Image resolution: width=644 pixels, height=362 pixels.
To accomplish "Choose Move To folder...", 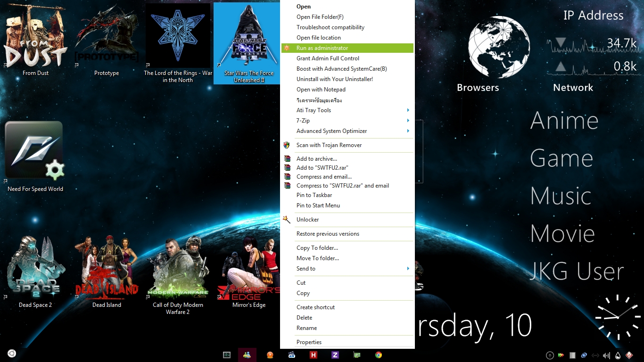I will tap(347, 258).
